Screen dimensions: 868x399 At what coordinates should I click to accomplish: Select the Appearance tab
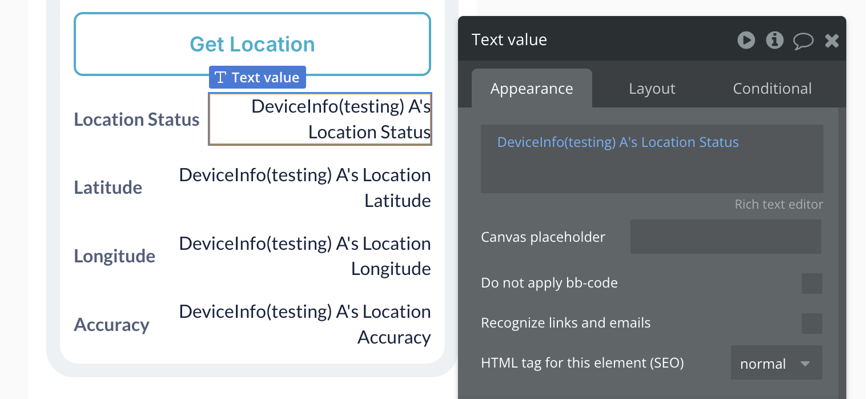(x=531, y=89)
